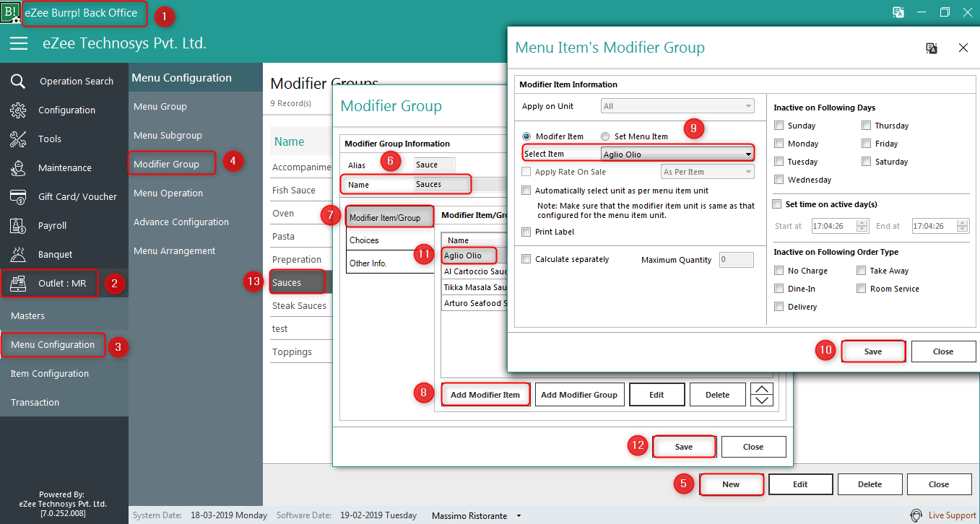Image resolution: width=980 pixels, height=524 pixels.
Task: Move modifier item up with arrow button
Action: click(762, 389)
